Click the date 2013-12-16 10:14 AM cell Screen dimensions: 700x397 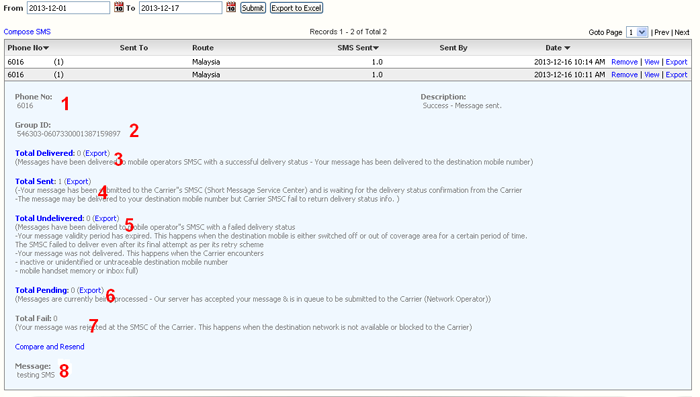point(570,62)
